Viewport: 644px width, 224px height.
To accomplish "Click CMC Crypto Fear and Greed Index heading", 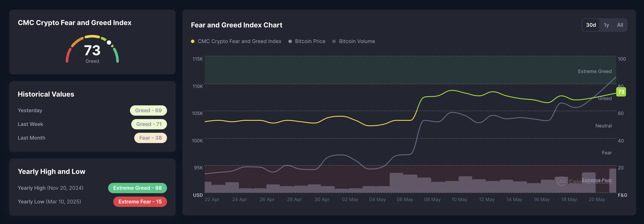I will pos(75,23).
